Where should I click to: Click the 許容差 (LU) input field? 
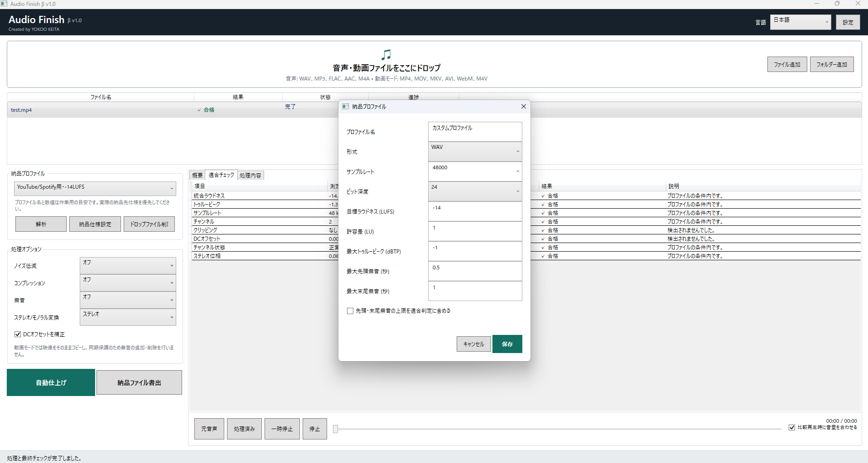475,231
